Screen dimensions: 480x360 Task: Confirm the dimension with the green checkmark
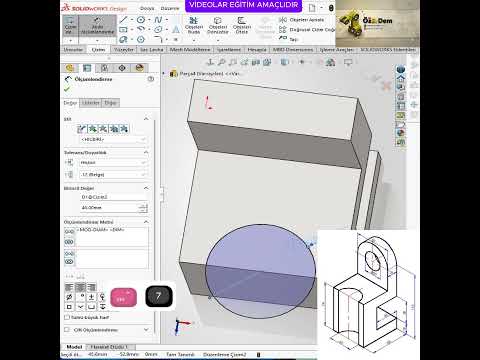(x=67, y=89)
